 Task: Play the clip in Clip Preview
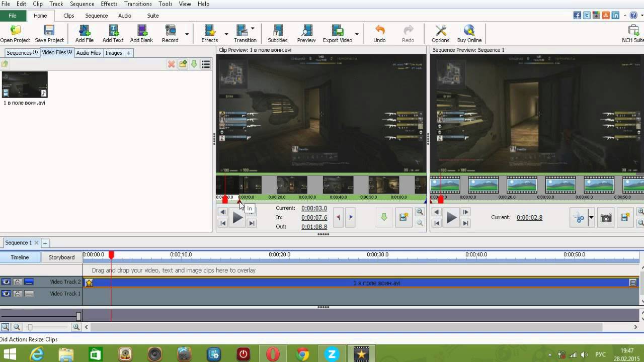pos(237,218)
